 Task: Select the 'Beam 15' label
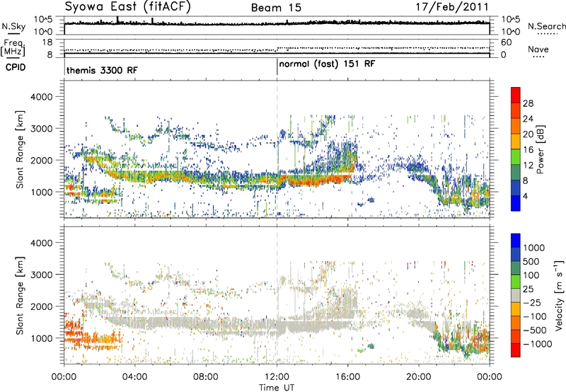(x=276, y=8)
